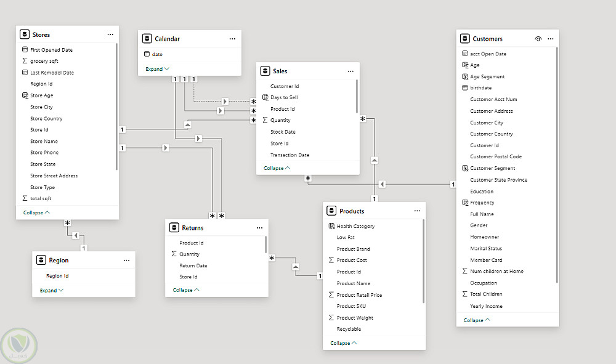
Task: Open the Region table more options
Action: click(126, 261)
